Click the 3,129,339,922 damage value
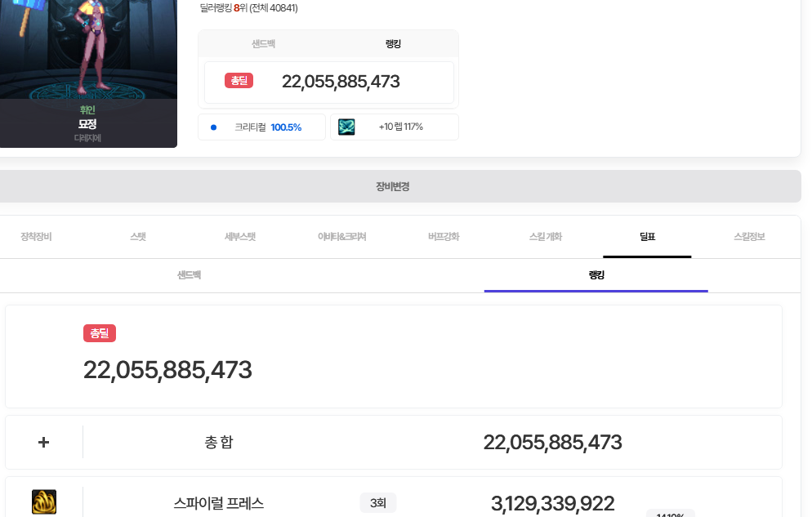The image size is (812, 517). pyautogui.click(x=552, y=504)
